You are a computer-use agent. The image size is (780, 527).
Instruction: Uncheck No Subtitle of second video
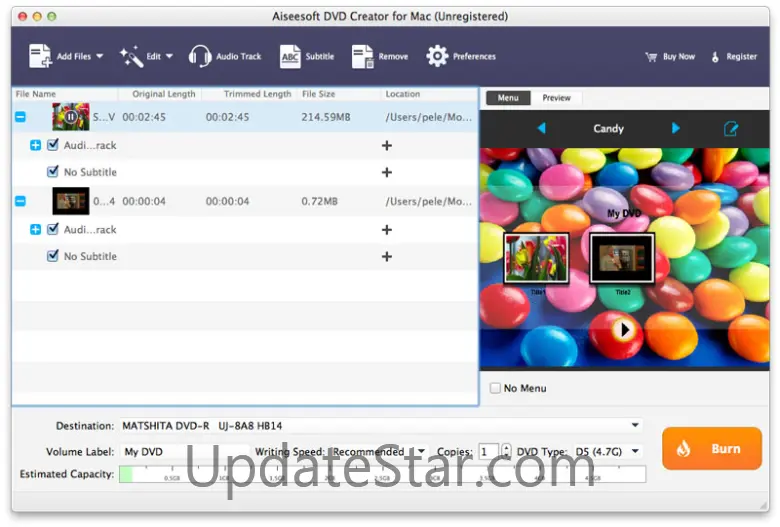tap(52, 256)
